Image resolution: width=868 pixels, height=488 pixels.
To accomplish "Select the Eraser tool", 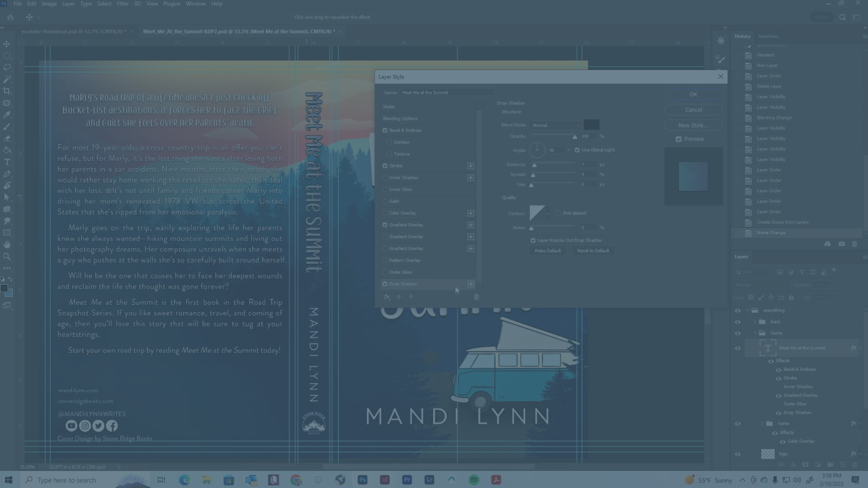I will coord(7,138).
